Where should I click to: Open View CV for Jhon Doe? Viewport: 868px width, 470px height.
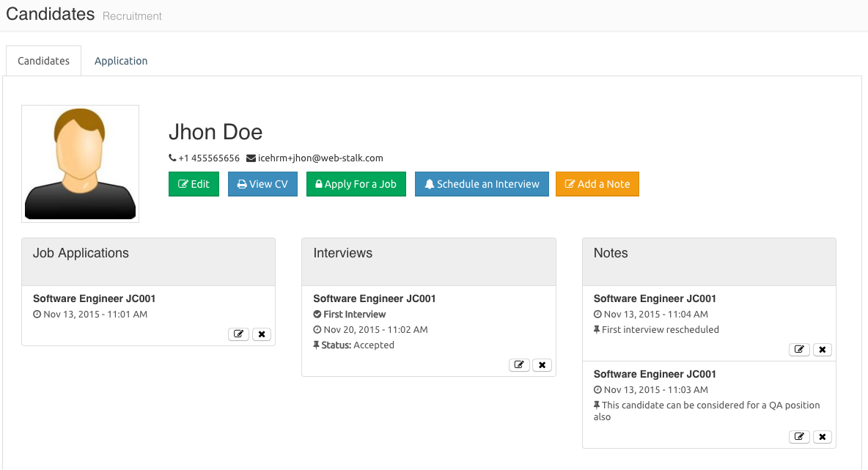[262, 184]
